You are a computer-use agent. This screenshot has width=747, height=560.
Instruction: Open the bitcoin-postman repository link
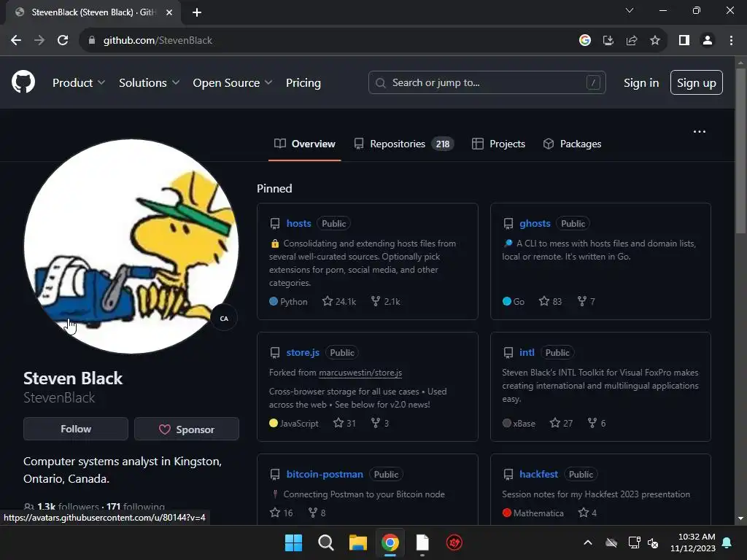point(325,474)
